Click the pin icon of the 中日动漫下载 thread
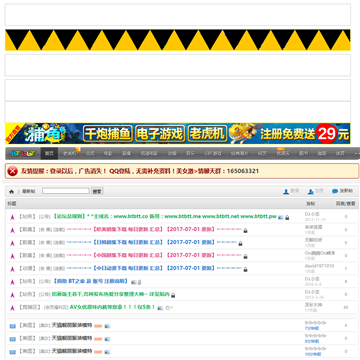 click(x=12, y=269)
